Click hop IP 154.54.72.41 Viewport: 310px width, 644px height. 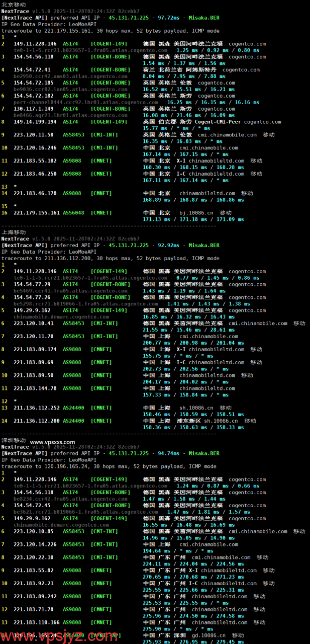tap(32, 70)
